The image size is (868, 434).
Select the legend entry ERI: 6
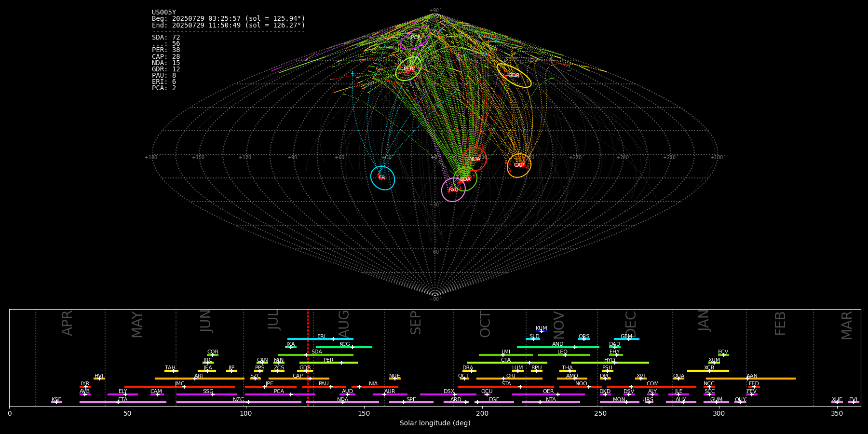click(x=164, y=82)
